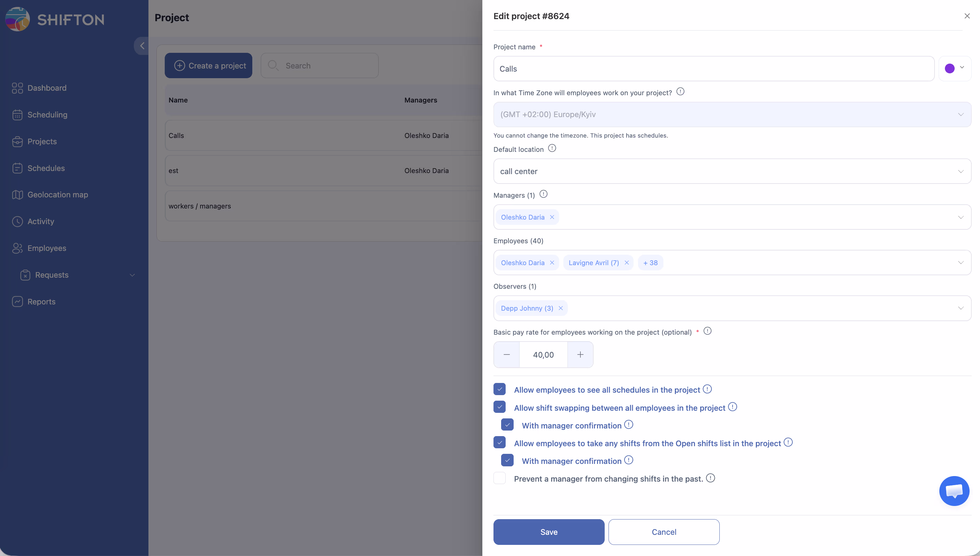The image size is (980, 556).
Task: Open the purple project color picker
Action: 954,68
